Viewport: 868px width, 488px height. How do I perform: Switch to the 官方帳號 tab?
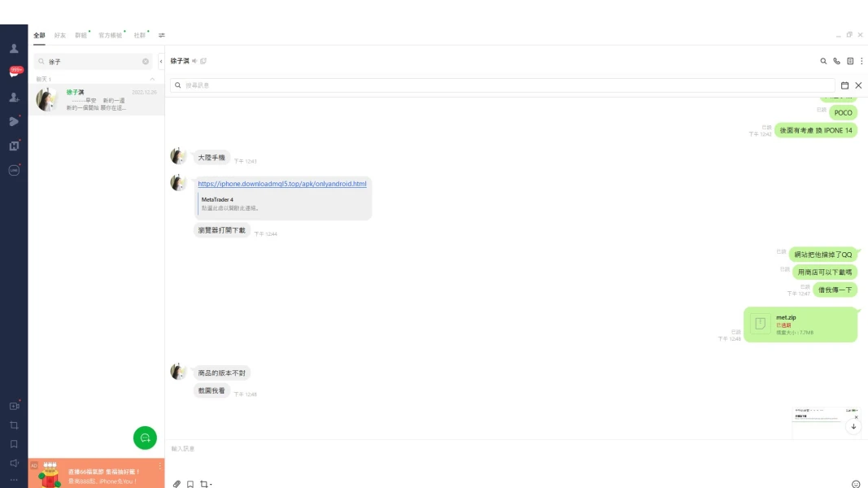108,35
